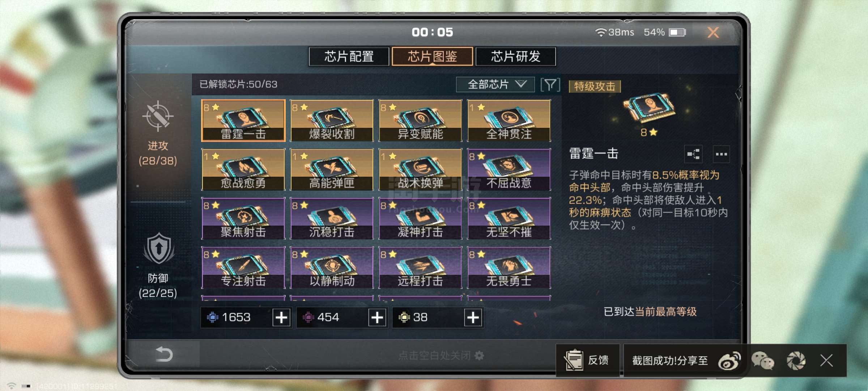868x391 pixels.
Task: Close the chip panel with orange X
Action: [x=713, y=33]
